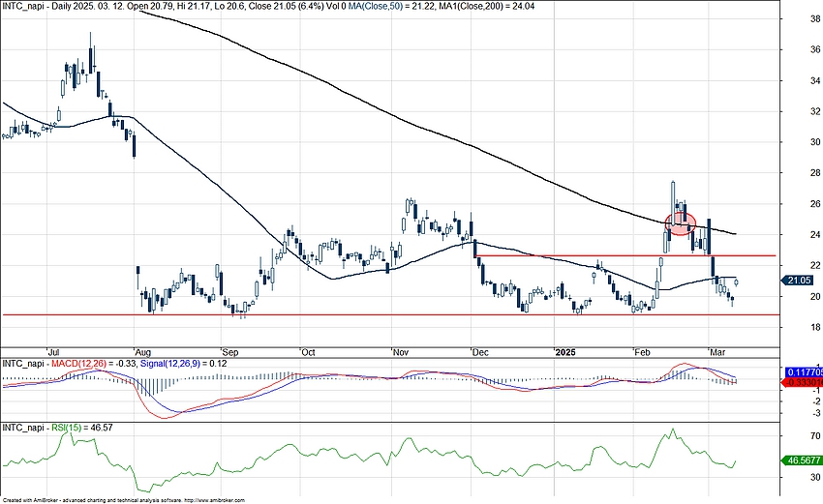Screen dimensions: 823x504
Task: Click the Vol 0 text in header
Action: (x=337, y=7)
